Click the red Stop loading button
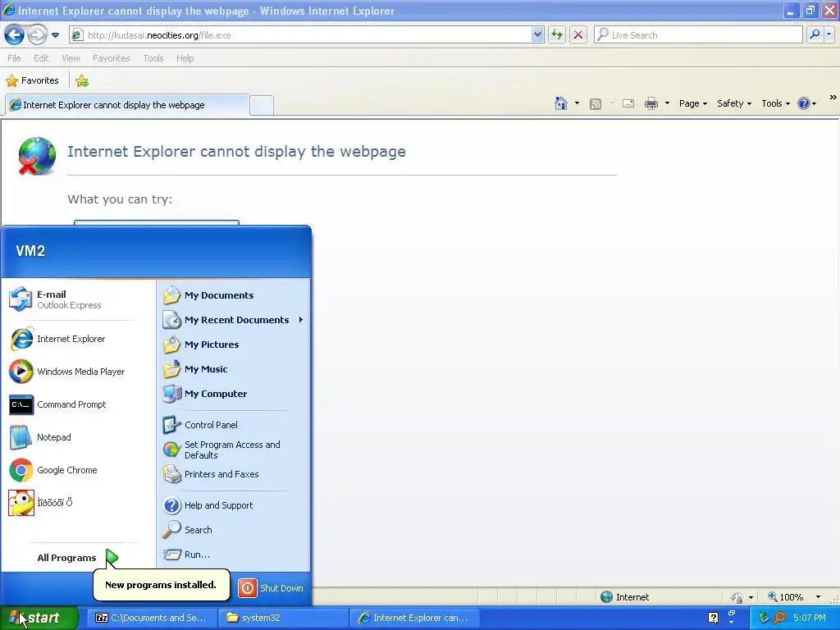Image resolution: width=840 pixels, height=630 pixels. (578, 35)
